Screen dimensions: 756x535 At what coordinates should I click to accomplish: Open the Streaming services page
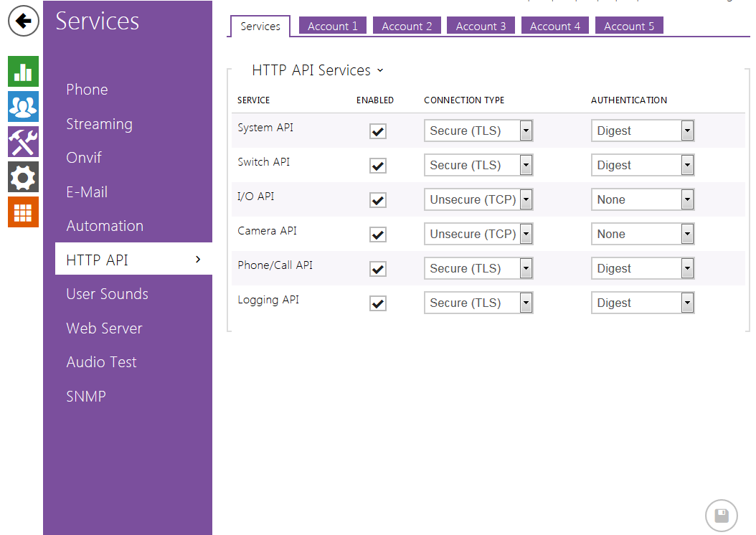tap(99, 124)
